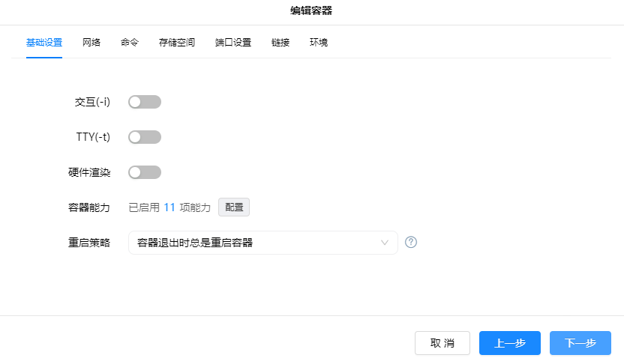Viewport: 624px width, 364px height.
Task: Turn on the 硬件渲染 toggle
Action: [145, 172]
